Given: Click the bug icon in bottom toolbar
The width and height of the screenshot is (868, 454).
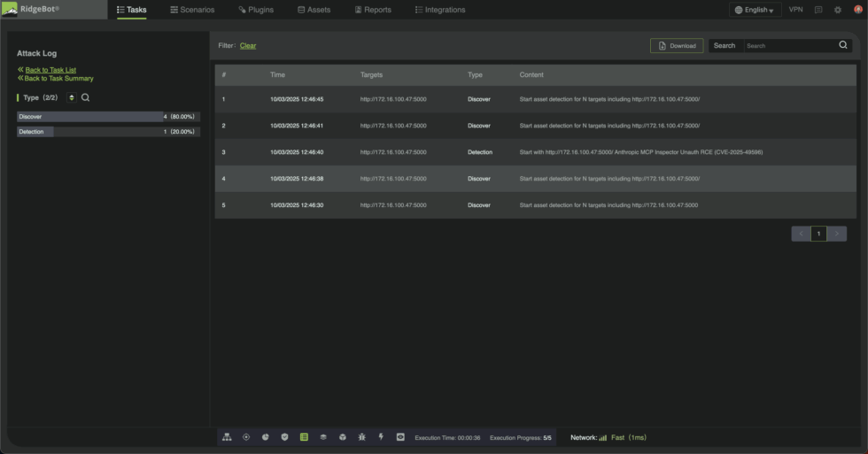Looking at the screenshot, I should pos(361,437).
